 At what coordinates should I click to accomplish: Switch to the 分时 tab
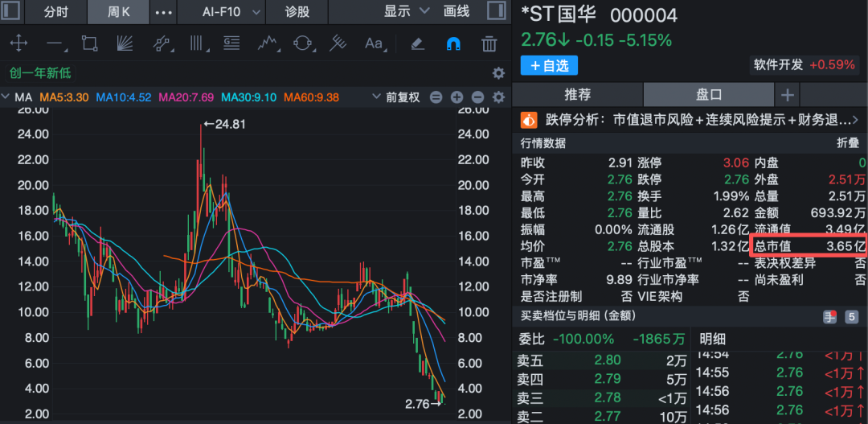(x=56, y=12)
